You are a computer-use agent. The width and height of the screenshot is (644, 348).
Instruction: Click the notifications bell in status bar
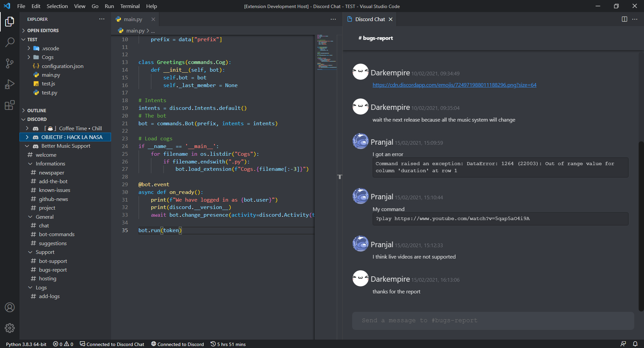coord(635,344)
